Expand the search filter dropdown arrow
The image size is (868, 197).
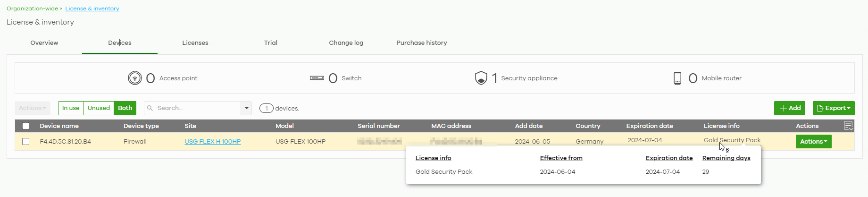click(246, 108)
